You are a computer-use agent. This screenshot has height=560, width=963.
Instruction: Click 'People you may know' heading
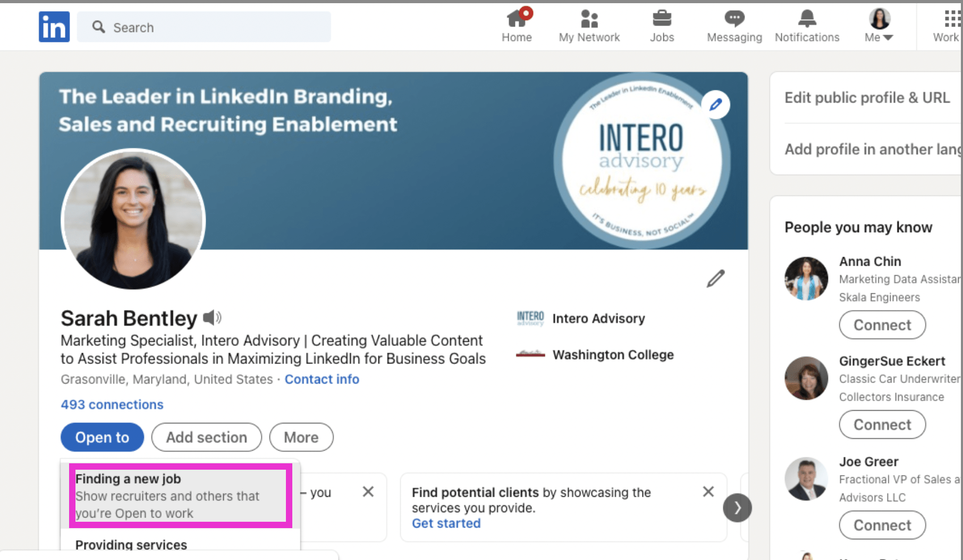click(858, 227)
